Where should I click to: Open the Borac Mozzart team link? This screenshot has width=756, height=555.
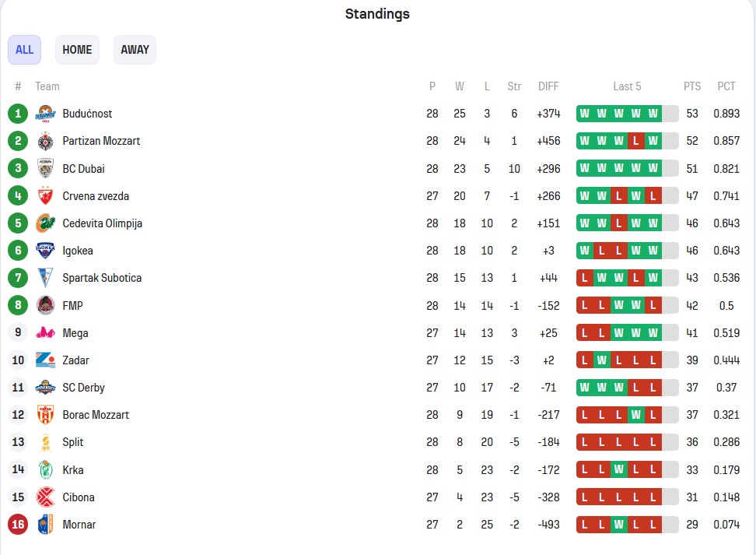pos(96,415)
